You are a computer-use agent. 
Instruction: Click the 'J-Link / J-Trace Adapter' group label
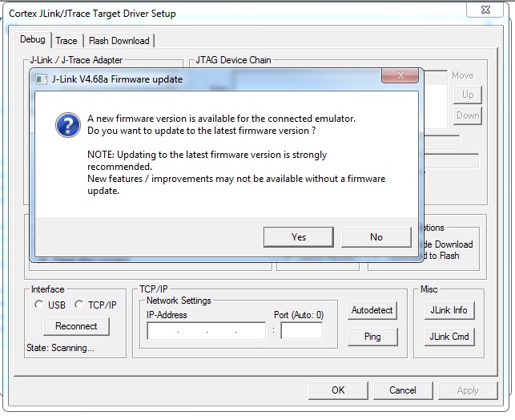pos(76,60)
